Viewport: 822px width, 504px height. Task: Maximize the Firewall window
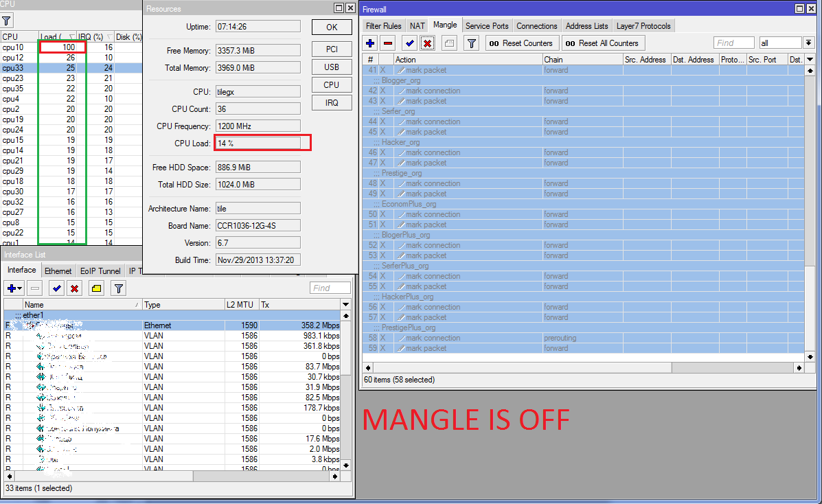pos(799,8)
